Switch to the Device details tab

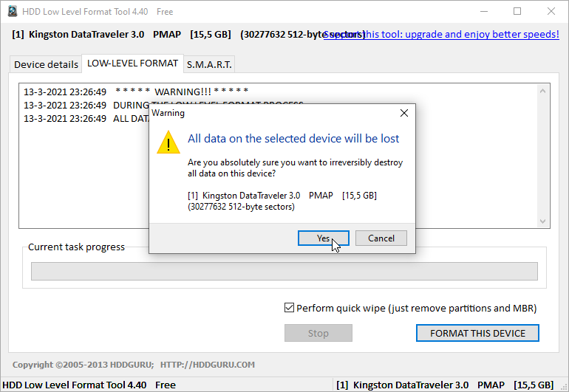click(x=46, y=64)
